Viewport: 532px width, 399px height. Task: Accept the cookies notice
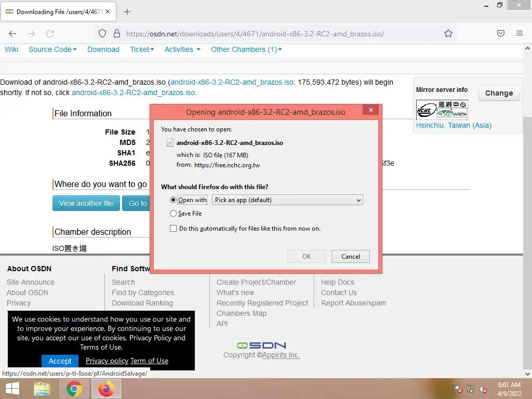tap(60, 361)
